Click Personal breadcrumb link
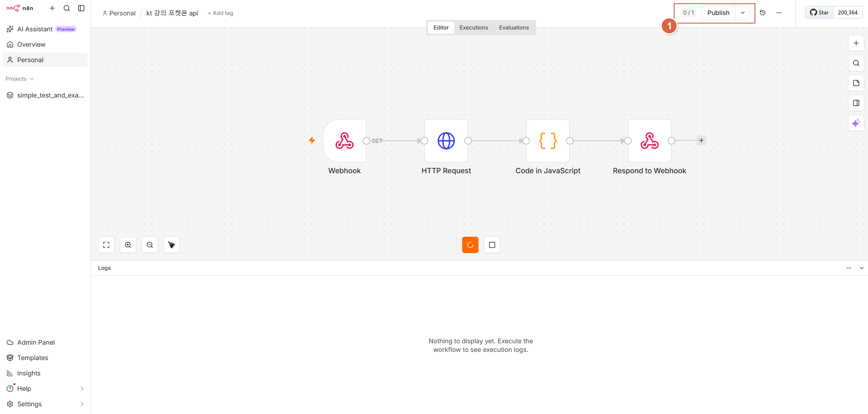 pos(119,13)
